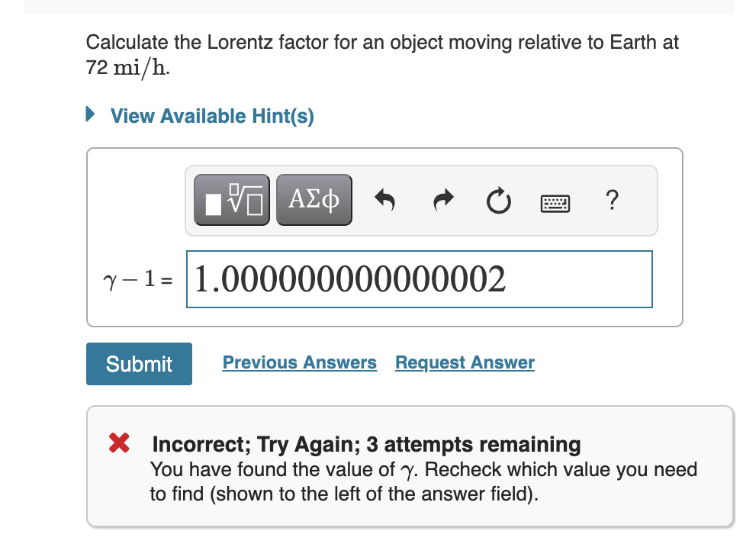Image resolution: width=743 pixels, height=560 pixels.
Task: Open equation editor help via the question mark
Action: [611, 201]
